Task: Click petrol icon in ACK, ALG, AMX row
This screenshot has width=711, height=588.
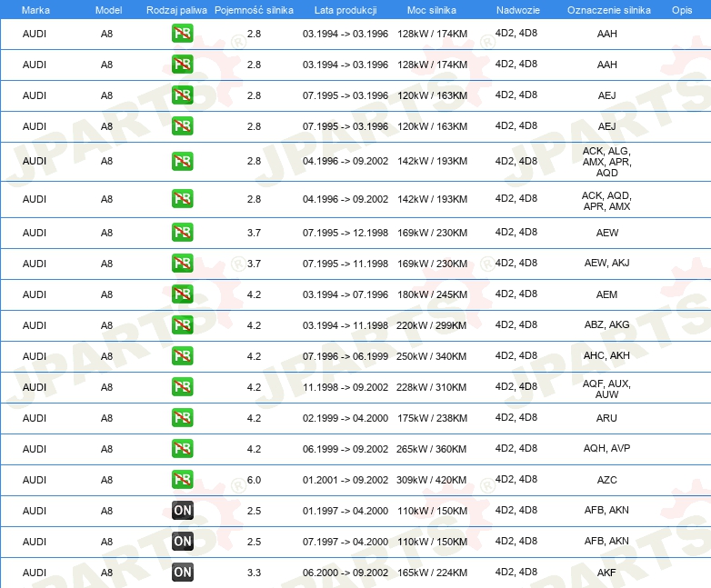Action: click(x=182, y=162)
